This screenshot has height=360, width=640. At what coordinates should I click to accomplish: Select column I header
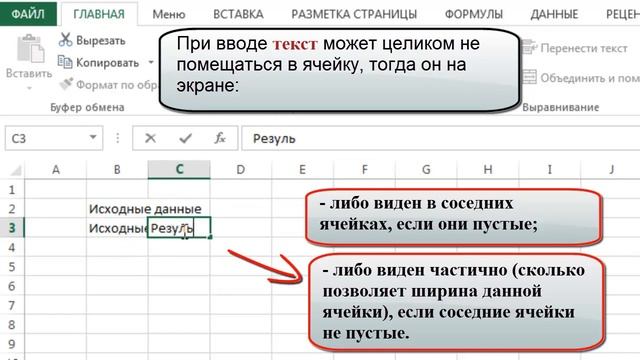coord(549,169)
